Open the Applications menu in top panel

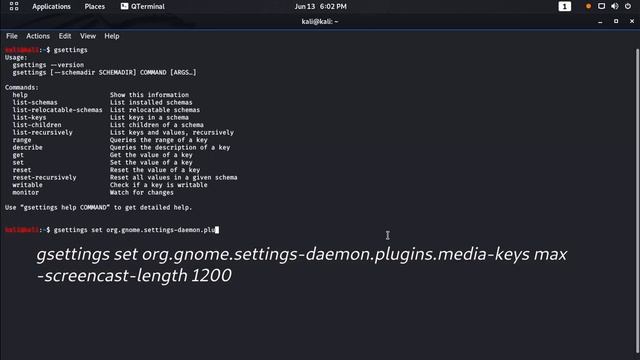pyautogui.click(x=51, y=7)
